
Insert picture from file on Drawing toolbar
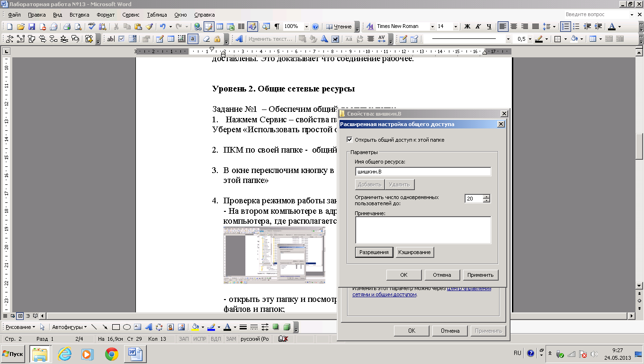coord(180,327)
